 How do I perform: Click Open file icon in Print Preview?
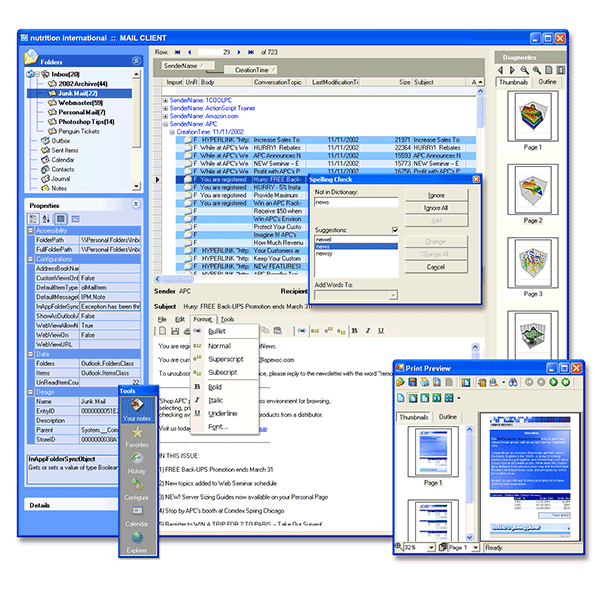(x=400, y=382)
